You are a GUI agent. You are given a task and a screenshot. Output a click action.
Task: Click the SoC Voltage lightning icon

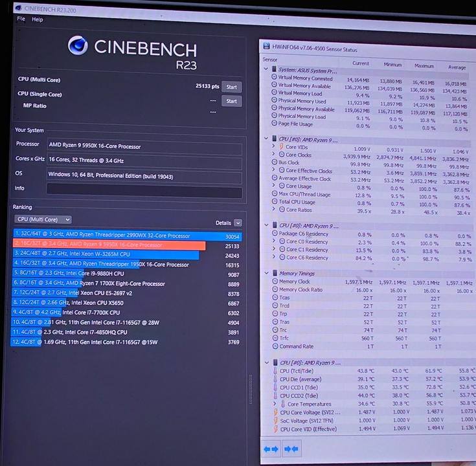pyautogui.click(x=276, y=421)
